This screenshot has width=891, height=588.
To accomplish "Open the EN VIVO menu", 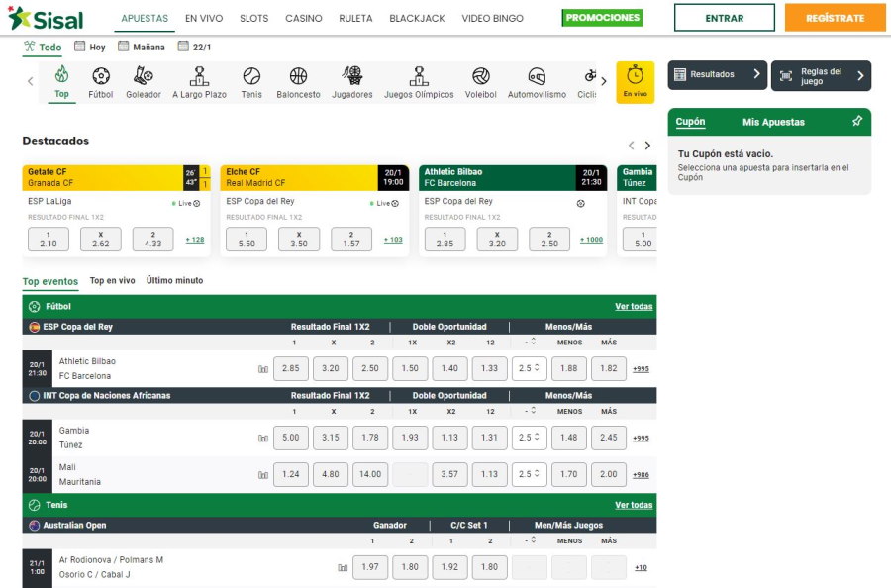I will pos(204,18).
